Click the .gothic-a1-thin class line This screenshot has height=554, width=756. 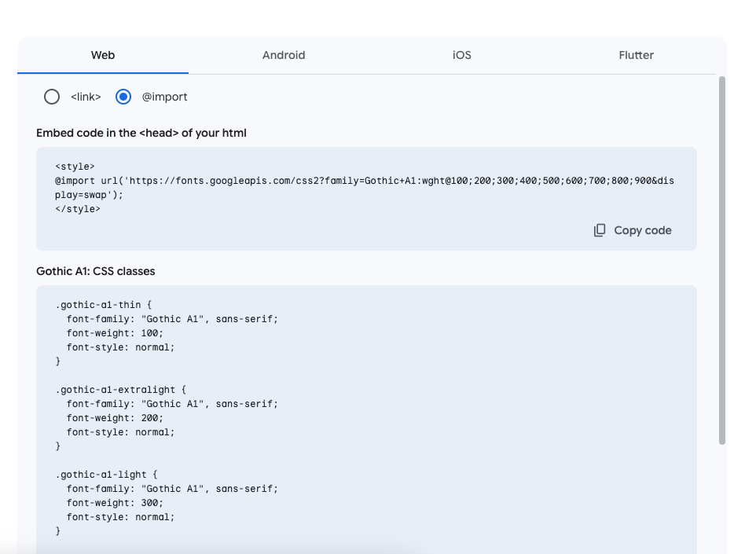point(103,305)
